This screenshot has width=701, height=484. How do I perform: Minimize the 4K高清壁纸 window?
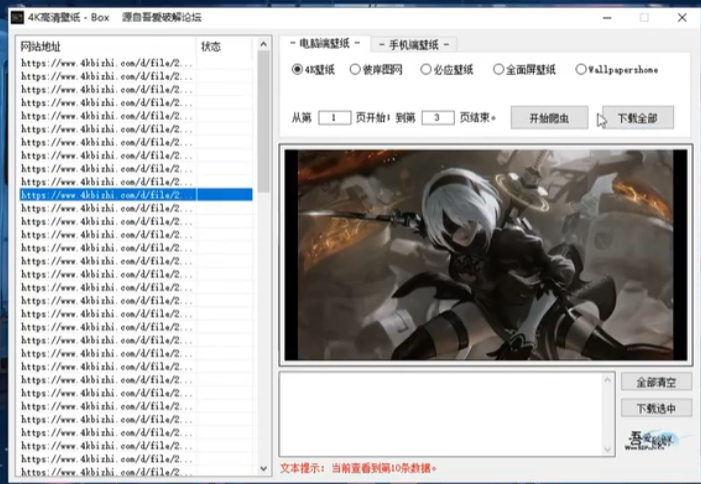(x=607, y=18)
